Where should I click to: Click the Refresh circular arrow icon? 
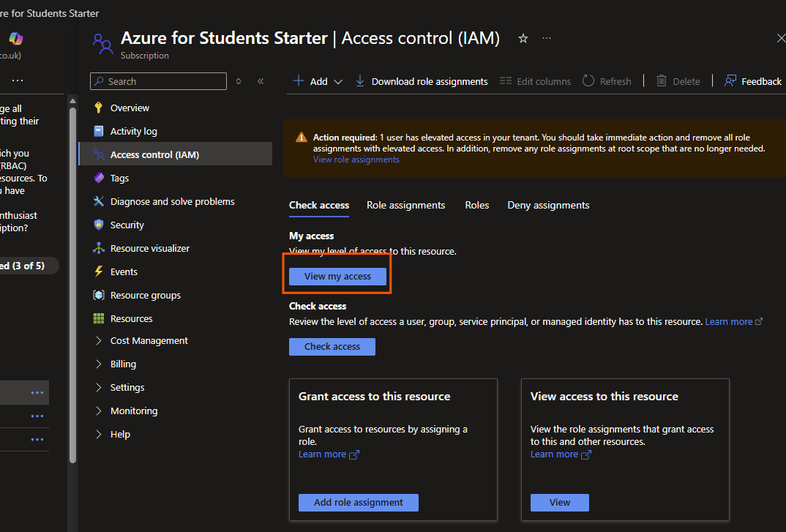click(x=588, y=80)
